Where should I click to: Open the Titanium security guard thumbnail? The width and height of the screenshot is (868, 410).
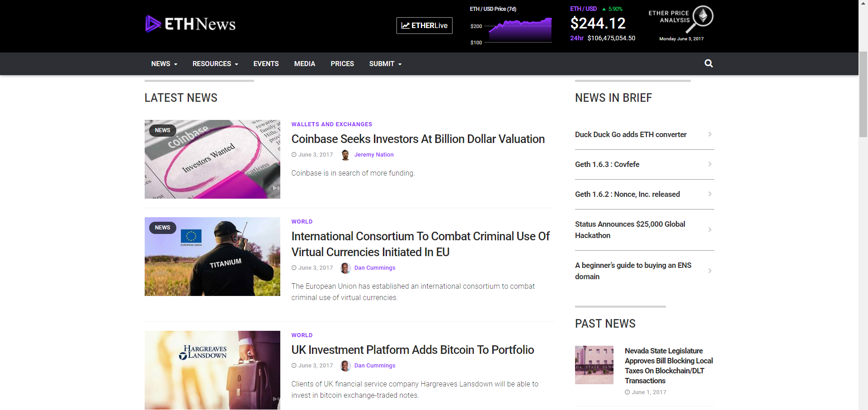click(x=212, y=257)
